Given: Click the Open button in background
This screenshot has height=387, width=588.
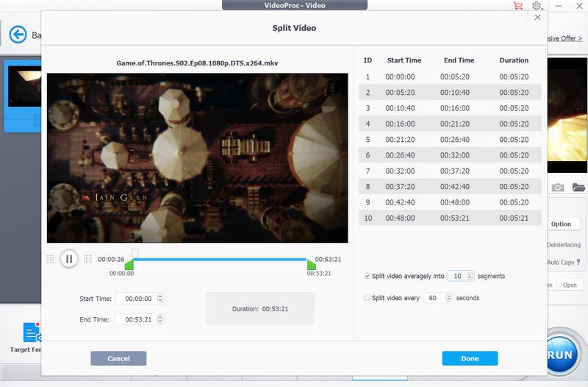Looking at the screenshot, I should (x=570, y=285).
